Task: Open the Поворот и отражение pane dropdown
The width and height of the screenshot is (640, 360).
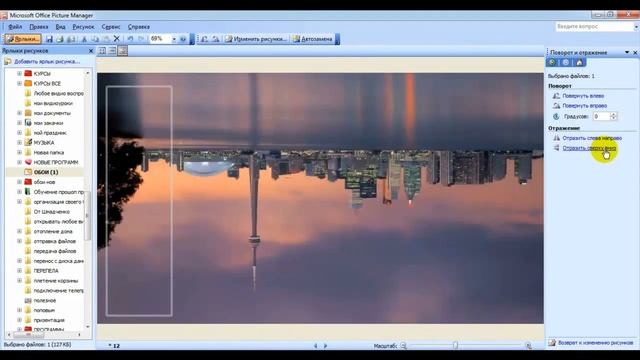Action: coord(627,52)
